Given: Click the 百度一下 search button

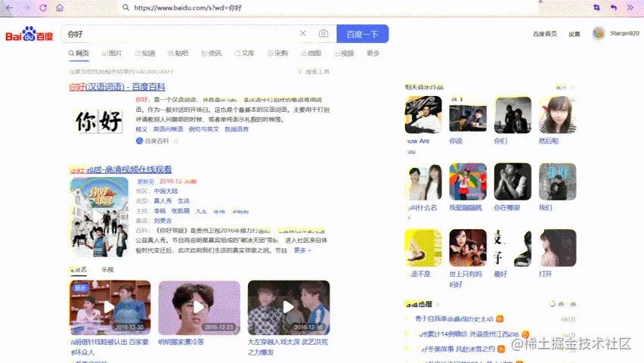Looking at the screenshot, I should [362, 34].
